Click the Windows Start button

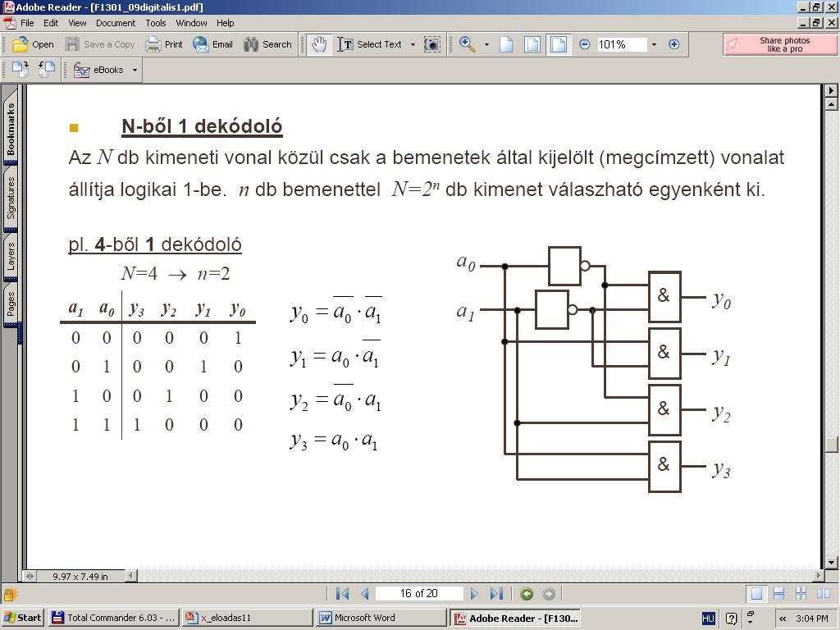coord(22,618)
